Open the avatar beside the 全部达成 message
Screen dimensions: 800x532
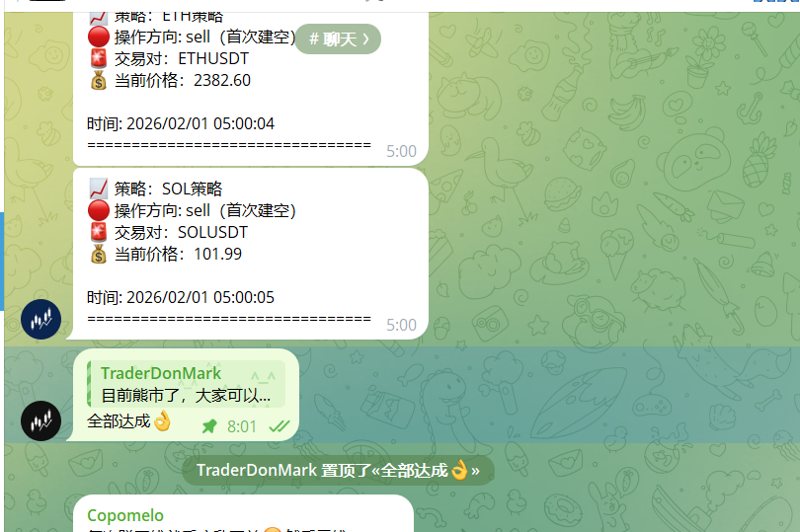(x=40, y=420)
